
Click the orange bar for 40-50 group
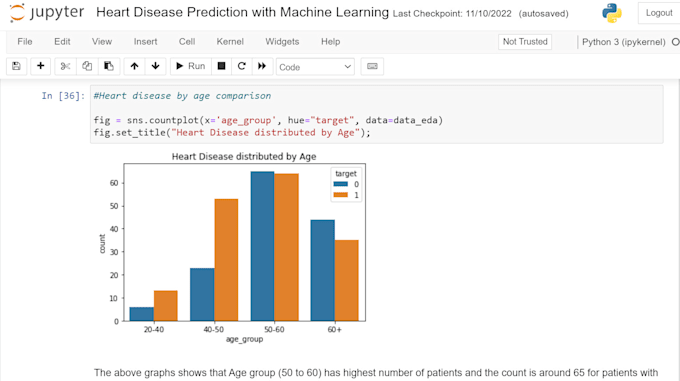(x=226, y=260)
